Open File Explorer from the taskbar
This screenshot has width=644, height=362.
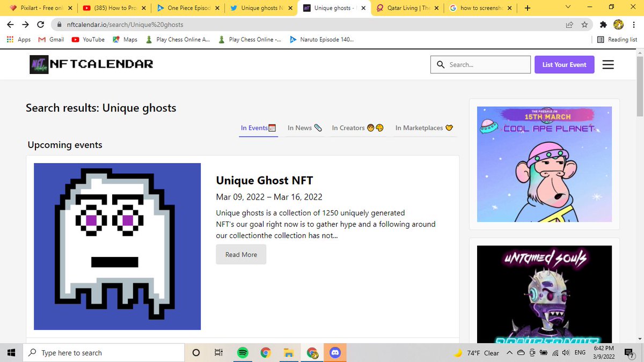click(289, 352)
